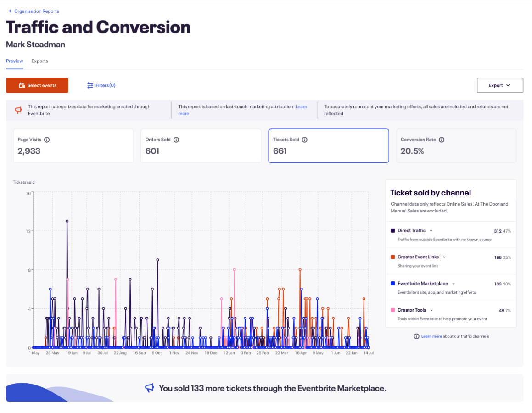532x413 pixels.
Task: Expand the Creator Tools channel
Action: point(431,310)
